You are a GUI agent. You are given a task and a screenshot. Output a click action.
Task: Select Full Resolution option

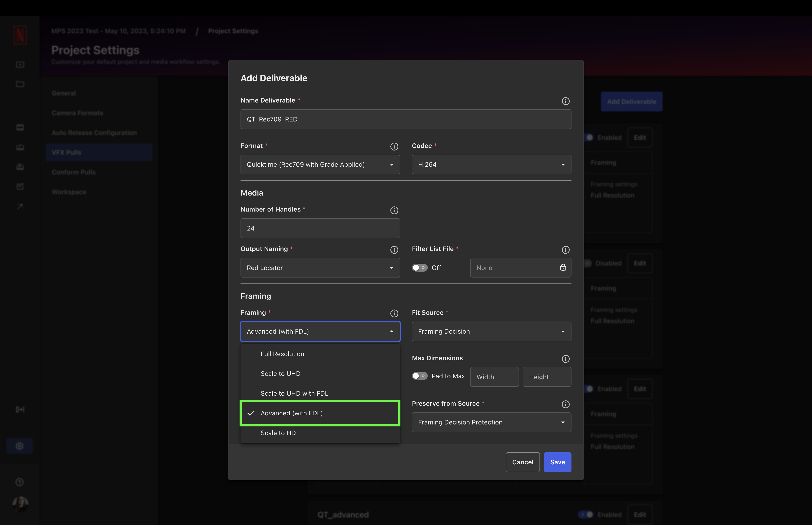[x=320, y=354]
